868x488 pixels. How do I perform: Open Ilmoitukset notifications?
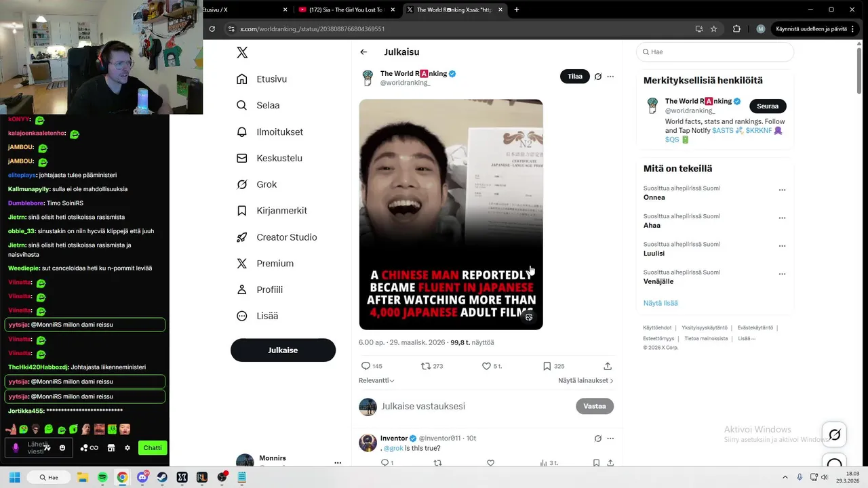[269, 132]
